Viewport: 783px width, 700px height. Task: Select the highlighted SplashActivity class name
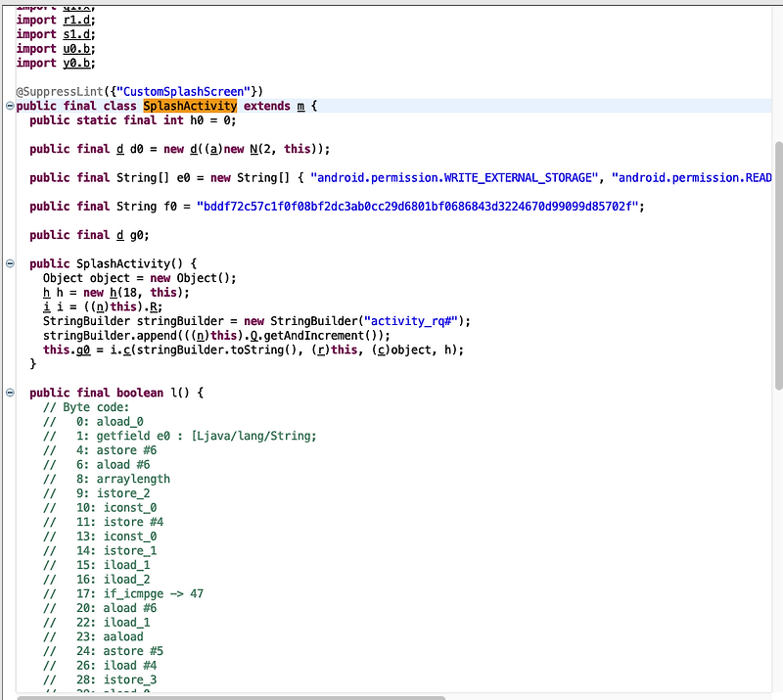(x=190, y=105)
